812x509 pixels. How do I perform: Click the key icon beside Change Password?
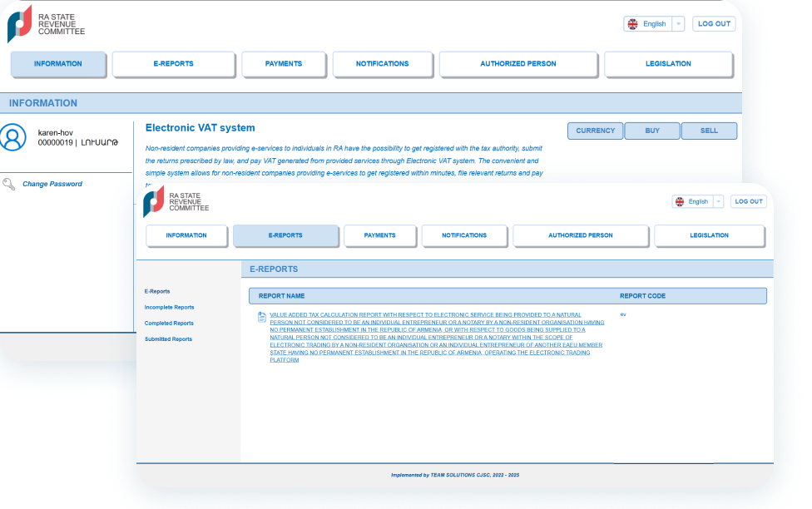click(9, 184)
